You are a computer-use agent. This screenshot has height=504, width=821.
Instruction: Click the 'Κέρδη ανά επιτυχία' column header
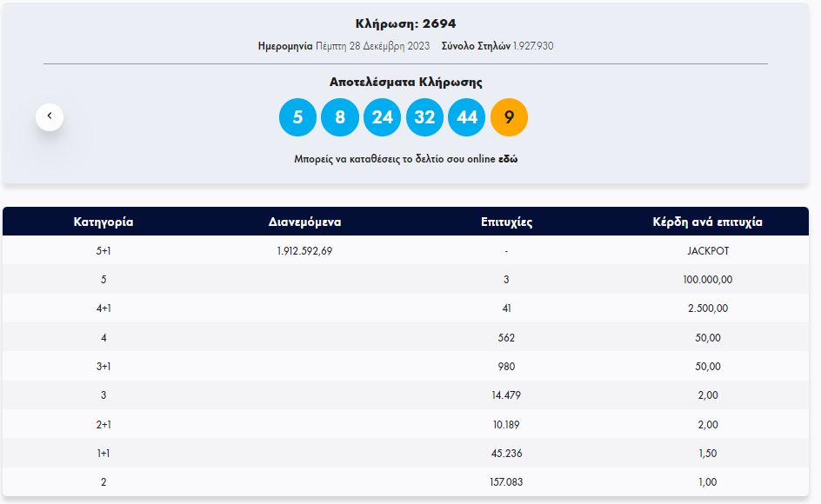click(x=707, y=222)
